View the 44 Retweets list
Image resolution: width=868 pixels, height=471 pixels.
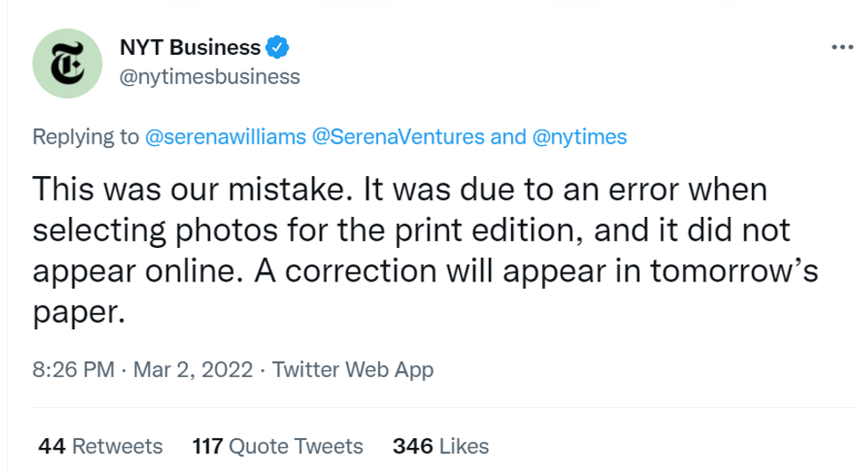(100, 445)
